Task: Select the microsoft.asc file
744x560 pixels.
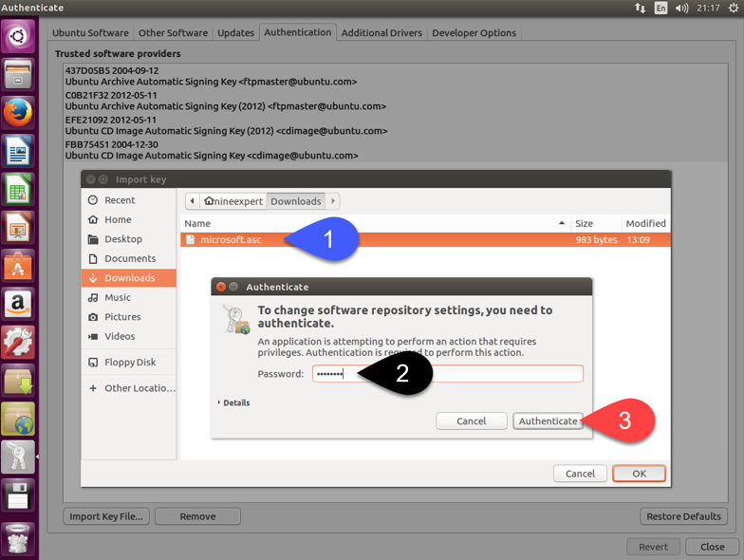Action: (231, 240)
